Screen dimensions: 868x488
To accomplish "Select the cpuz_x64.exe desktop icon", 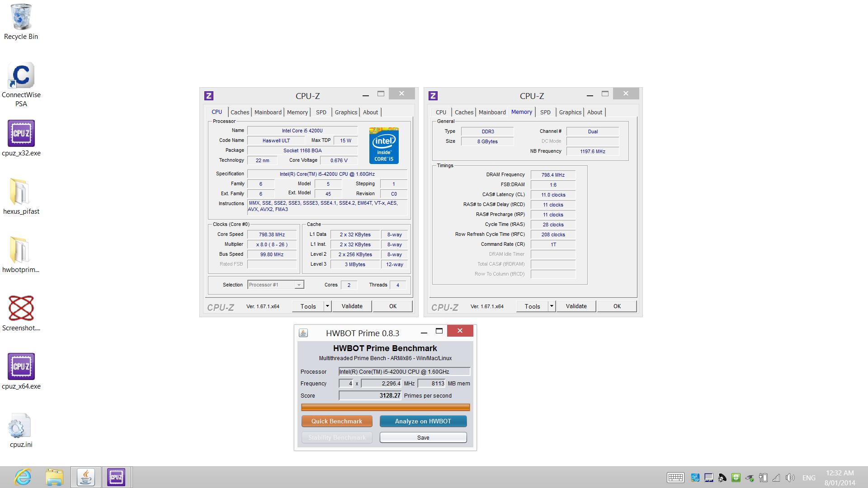I will pos(21,366).
